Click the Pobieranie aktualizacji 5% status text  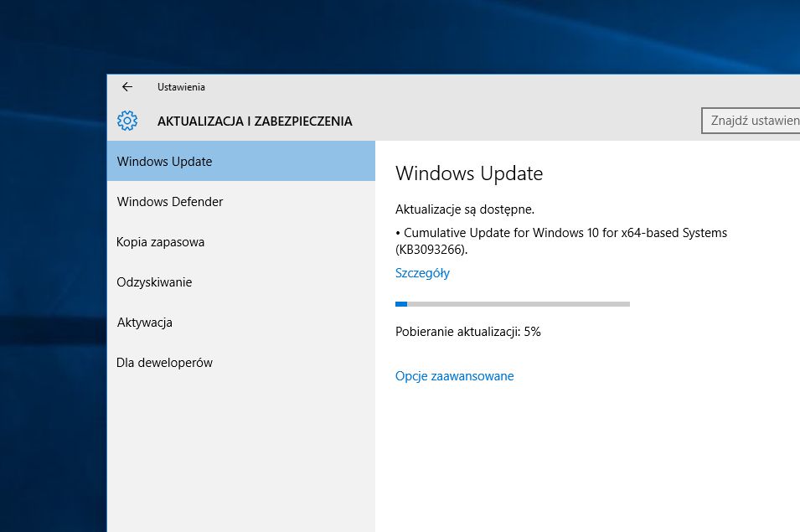click(x=467, y=331)
